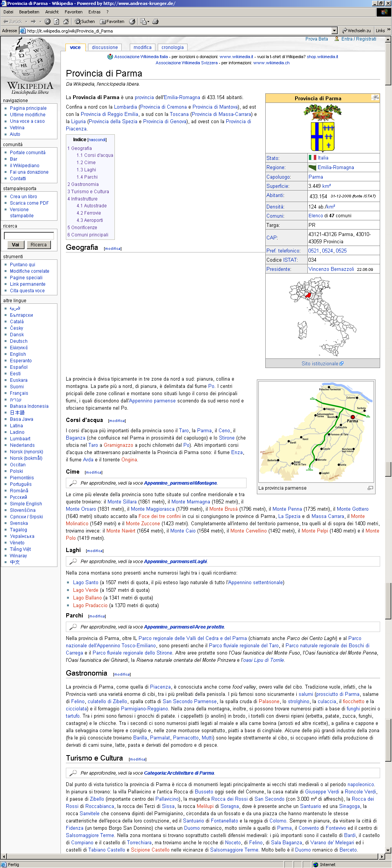Click the Ricerca button
This screenshot has width=392, height=868.
tap(39, 245)
